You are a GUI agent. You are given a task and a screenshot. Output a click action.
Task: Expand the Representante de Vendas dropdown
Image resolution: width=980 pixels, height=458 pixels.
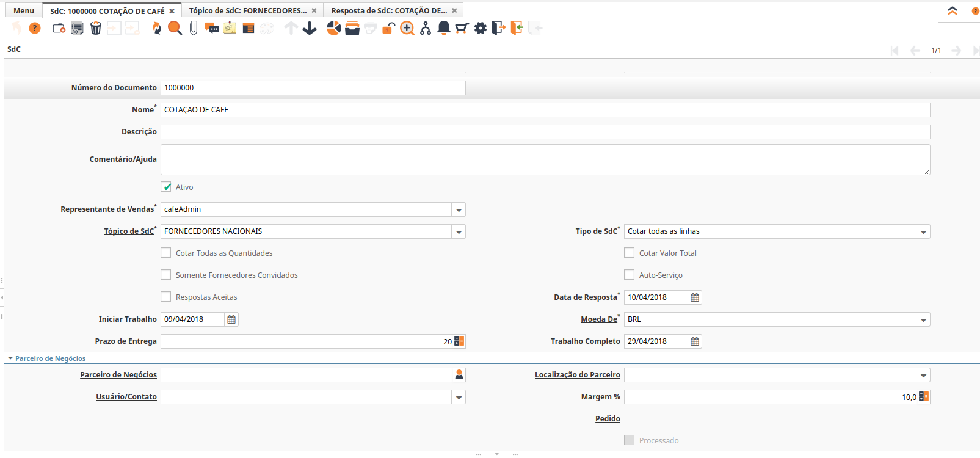point(459,210)
